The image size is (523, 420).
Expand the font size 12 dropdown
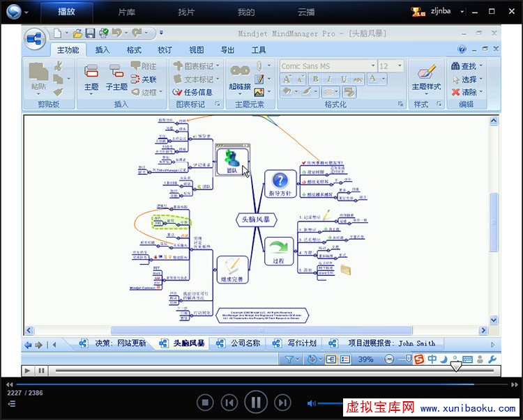(x=400, y=66)
